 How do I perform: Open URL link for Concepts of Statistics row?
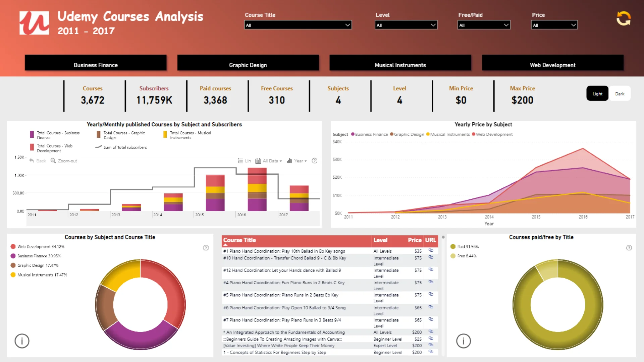(431, 352)
